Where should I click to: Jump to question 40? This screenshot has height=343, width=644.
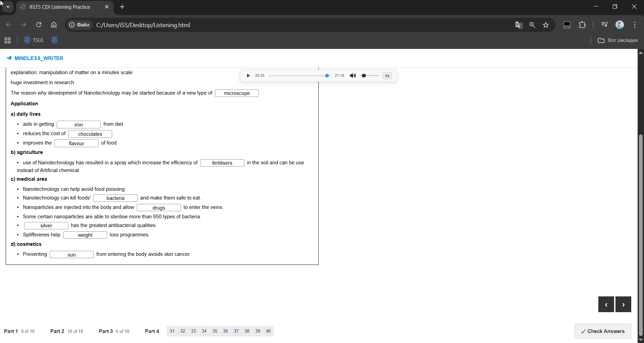coord(268,331)
